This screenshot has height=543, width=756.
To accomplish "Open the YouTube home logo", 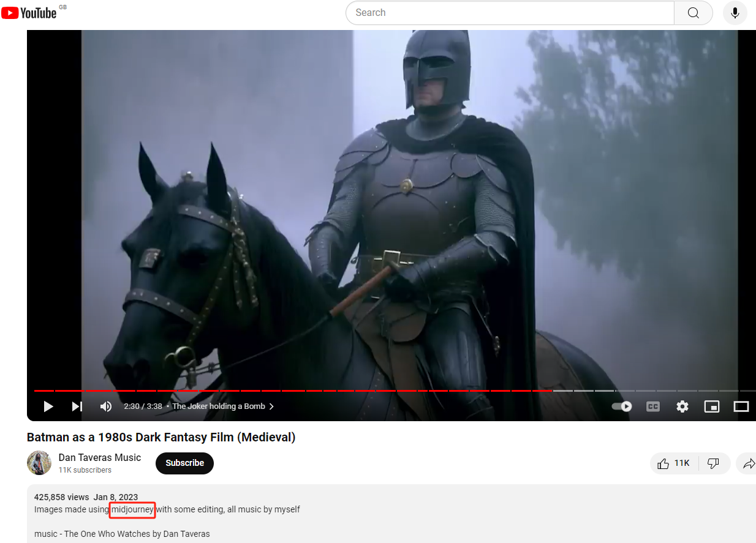I will (29, 12).
